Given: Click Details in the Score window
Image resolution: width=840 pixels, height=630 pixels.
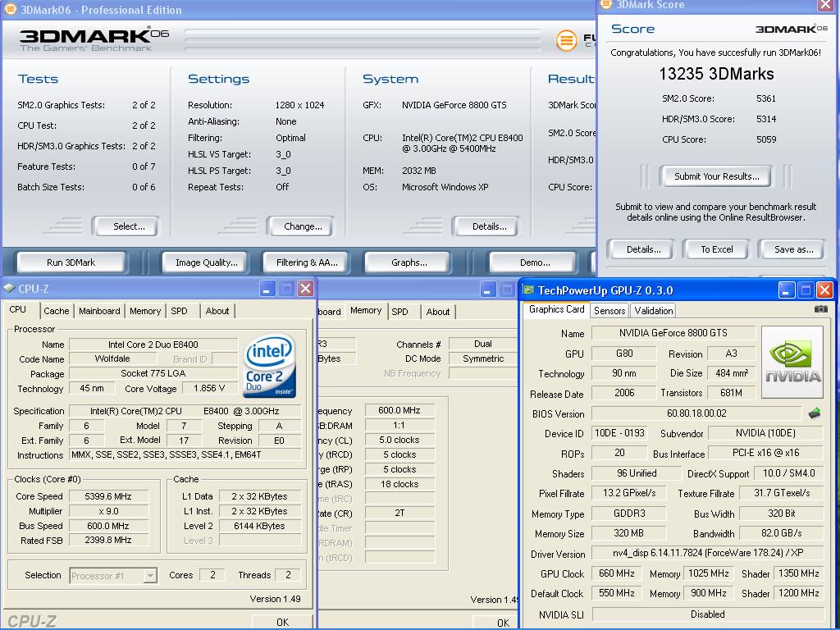Looking at the screenshot, I should 643,249.
